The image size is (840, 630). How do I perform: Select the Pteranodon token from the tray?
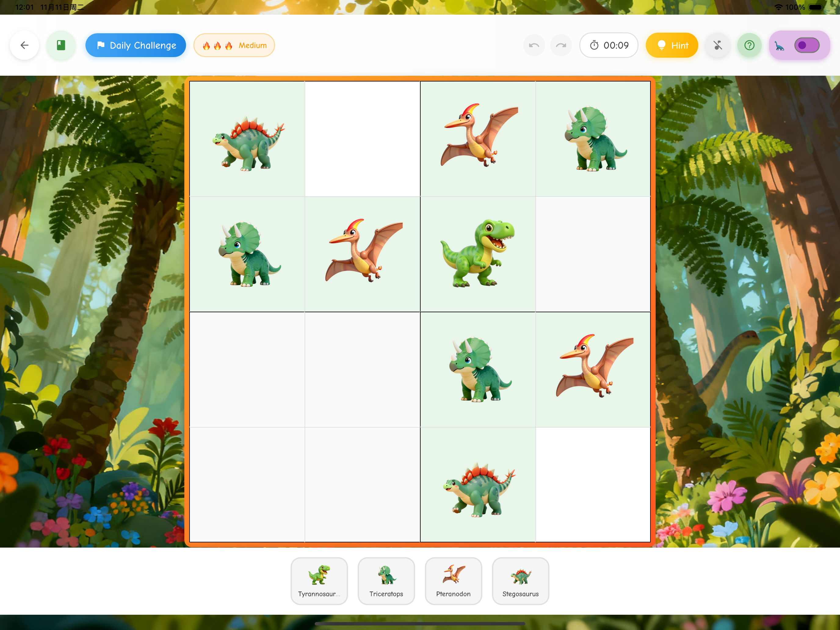click(453, 581)
